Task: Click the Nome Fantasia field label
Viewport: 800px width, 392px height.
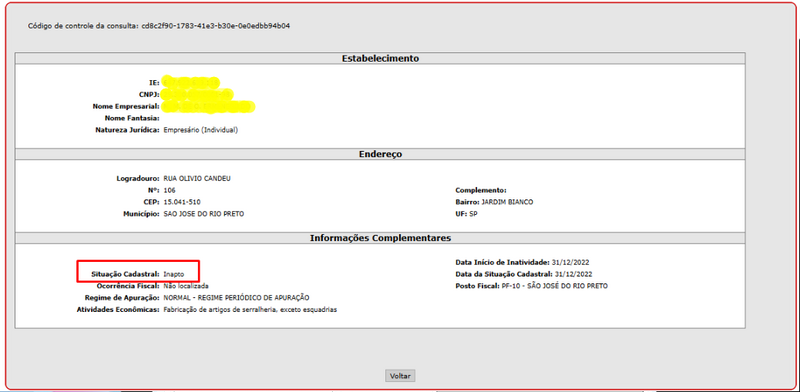Action: click(132, 118)
